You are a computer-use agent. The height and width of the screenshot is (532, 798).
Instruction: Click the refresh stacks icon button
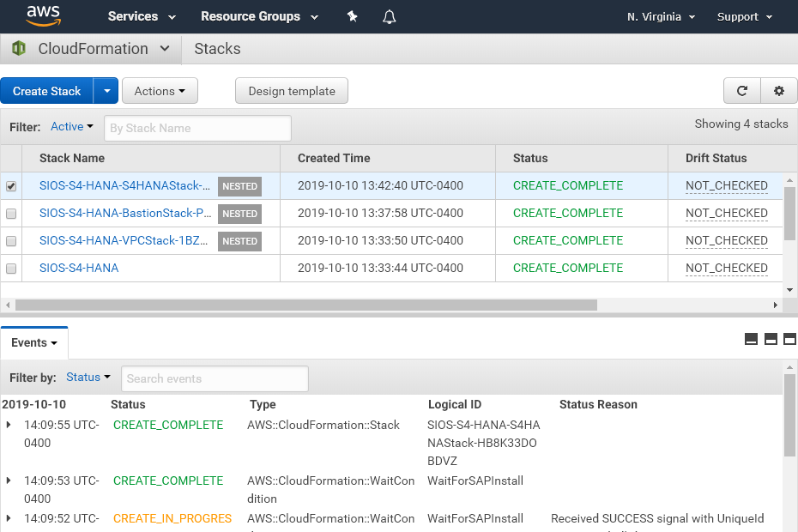[x=741, y=91]
